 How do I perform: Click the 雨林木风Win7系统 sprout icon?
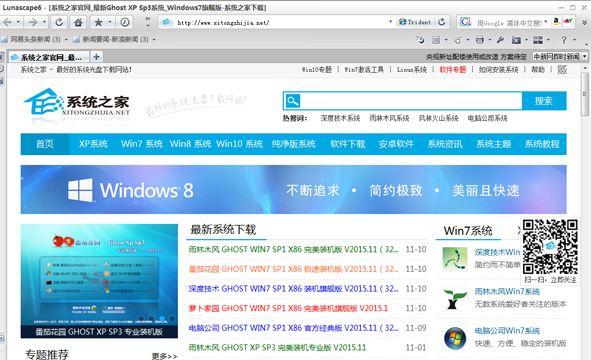coord(455,298)
